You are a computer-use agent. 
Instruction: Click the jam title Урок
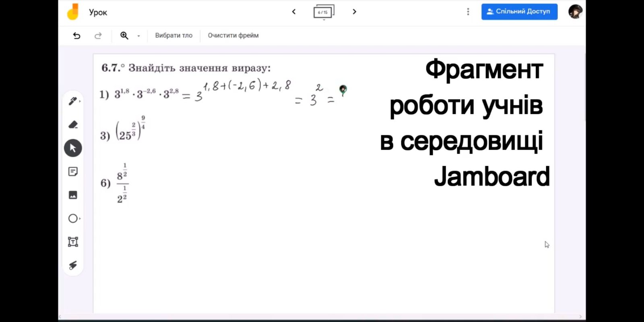coord(98,12)
